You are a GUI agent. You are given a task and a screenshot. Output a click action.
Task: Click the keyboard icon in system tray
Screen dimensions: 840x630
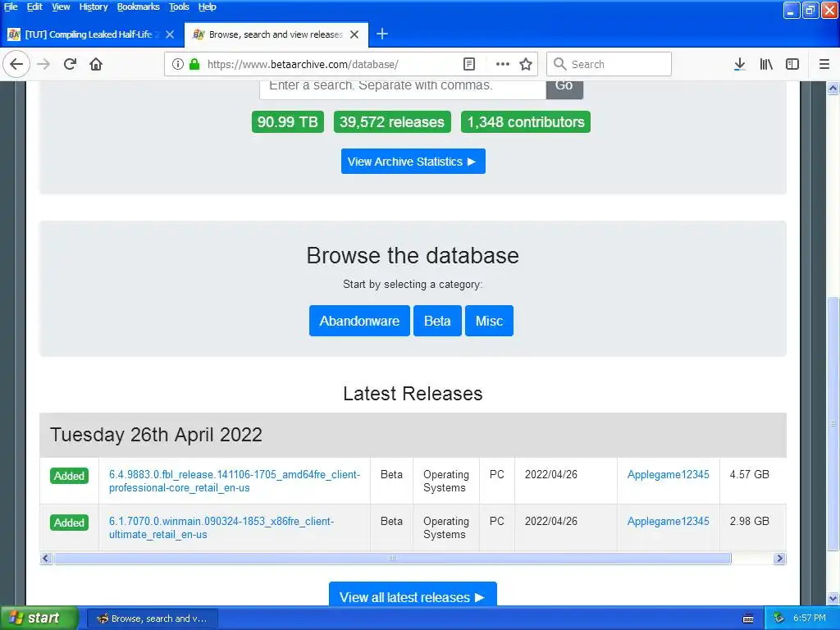(748, 619)
